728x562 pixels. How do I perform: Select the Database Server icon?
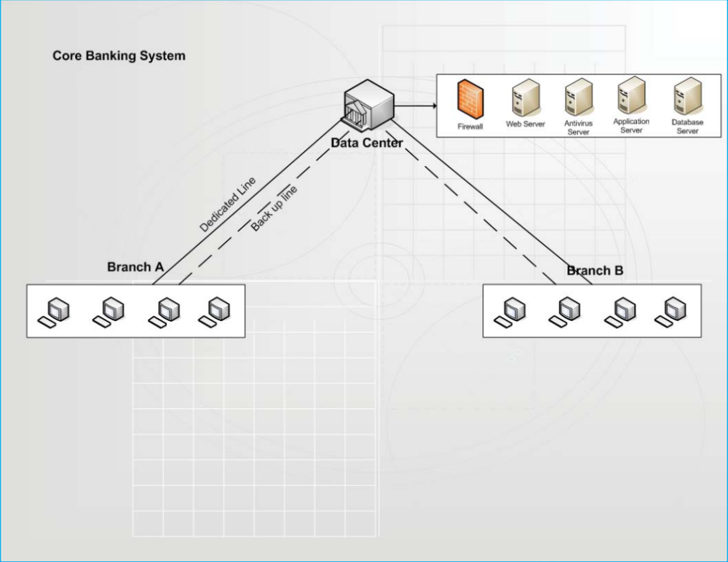[688, 96]
